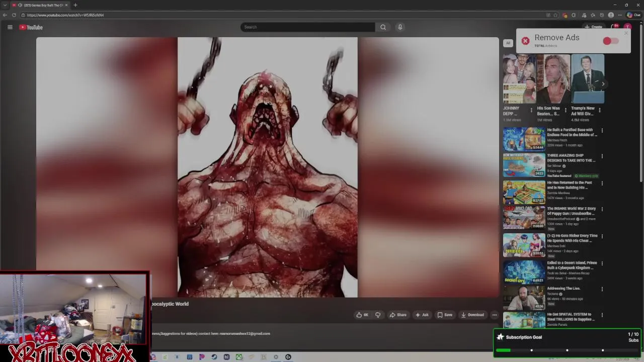Image resolution: width=644 pixels, height=362 pixels.
Task: Open Trump's New Ad short thumbnail
Action: 588,79
